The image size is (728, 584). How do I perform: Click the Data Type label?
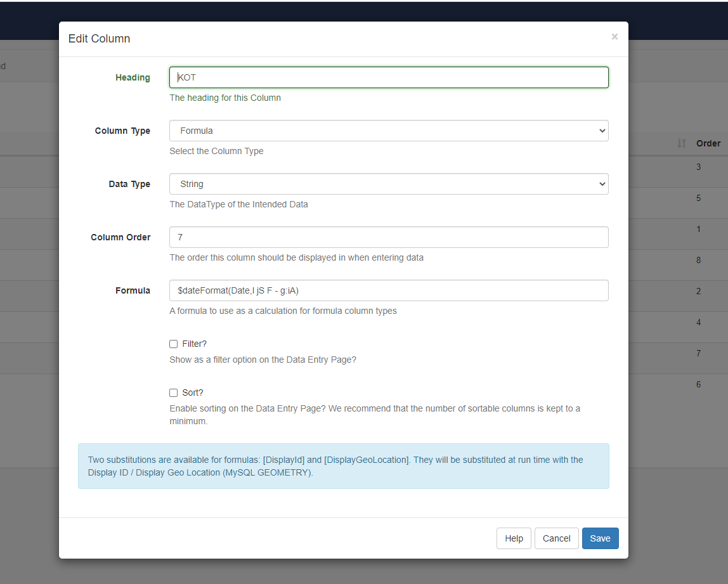tap(129, 184)
